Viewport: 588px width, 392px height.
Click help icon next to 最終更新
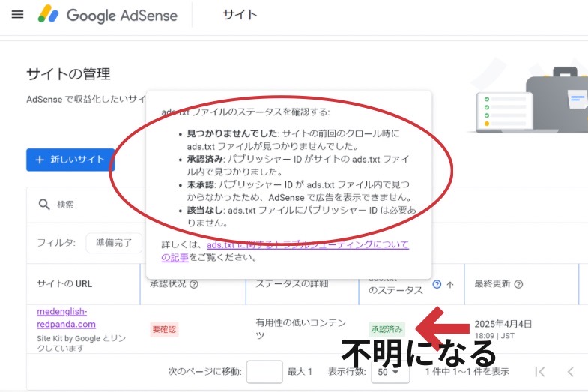point(518,284)
